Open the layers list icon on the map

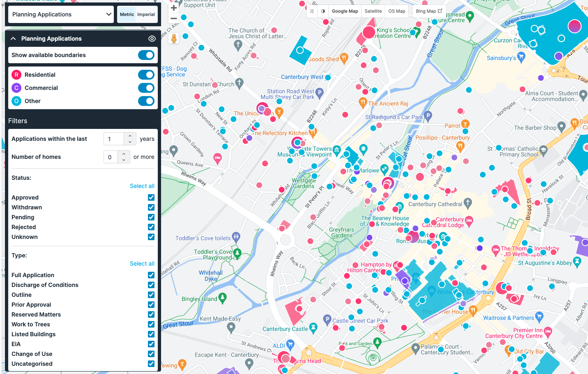coord(312,11)
